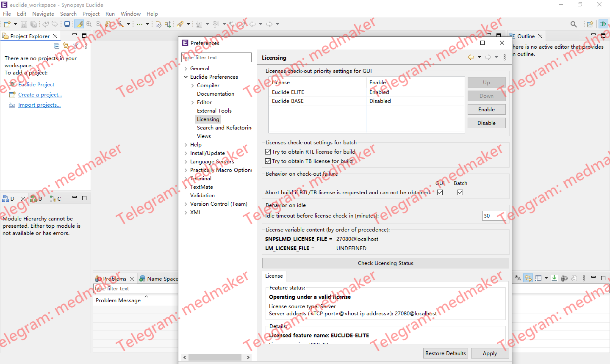The image size is (610, 364).
Task: Click the Disable license button
Action: point(487,123)
